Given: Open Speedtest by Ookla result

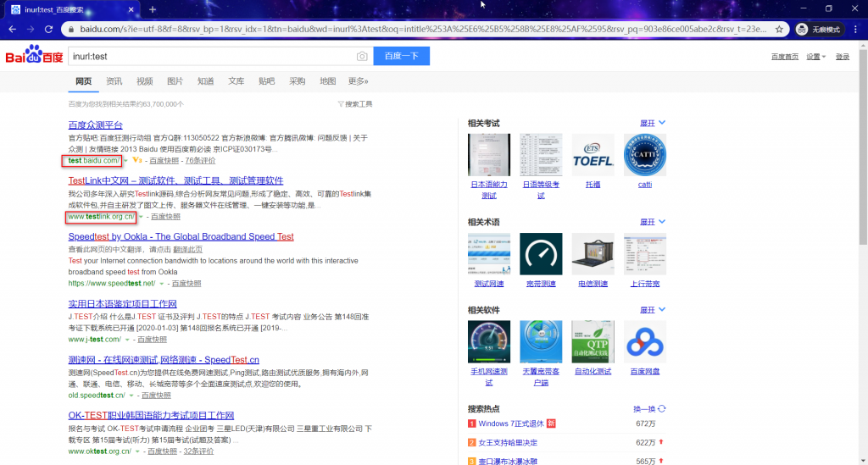Looking at the screenshot, I should coord(181,236).
